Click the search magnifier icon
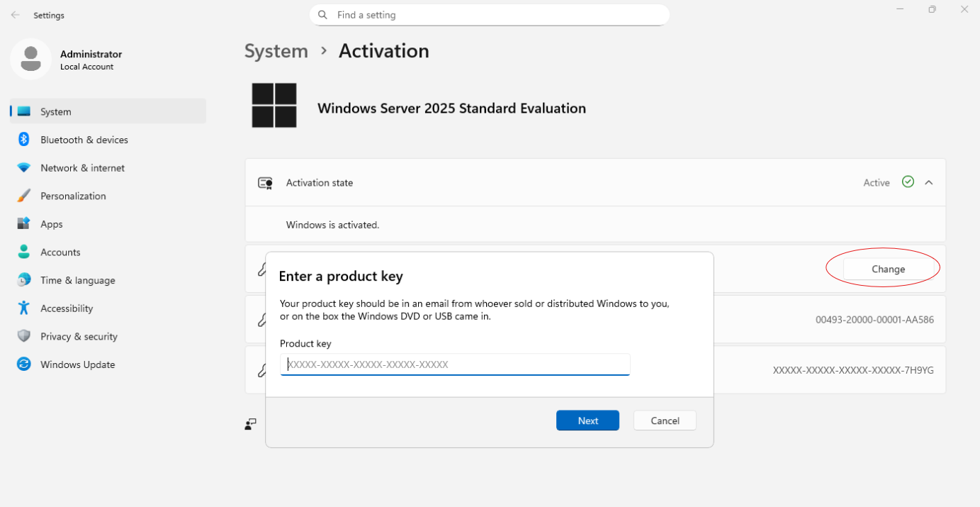The width and height of the screenshot is (980, 507). pos(322,15)
